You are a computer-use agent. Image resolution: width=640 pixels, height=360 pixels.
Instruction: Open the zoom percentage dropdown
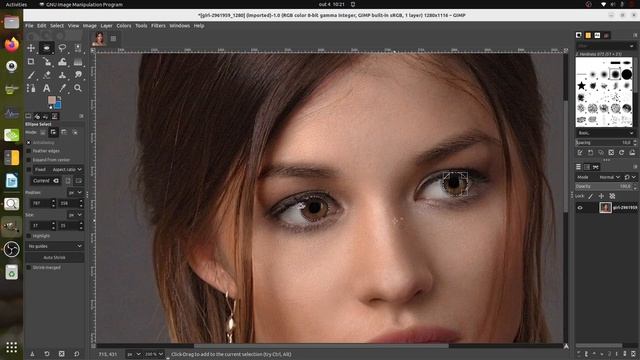[155, 354]
